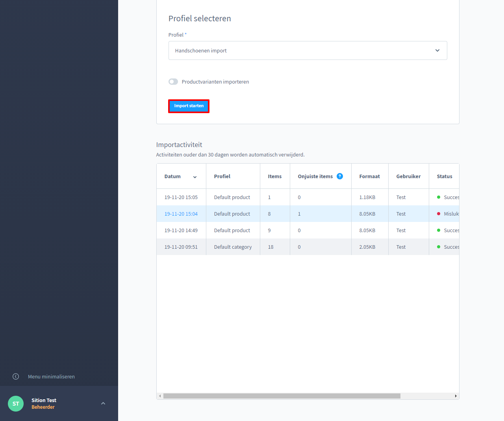Toggle Productvarianten importeren switch
The height and width of the screenshot is (421, 504).
tap(173, 82)
